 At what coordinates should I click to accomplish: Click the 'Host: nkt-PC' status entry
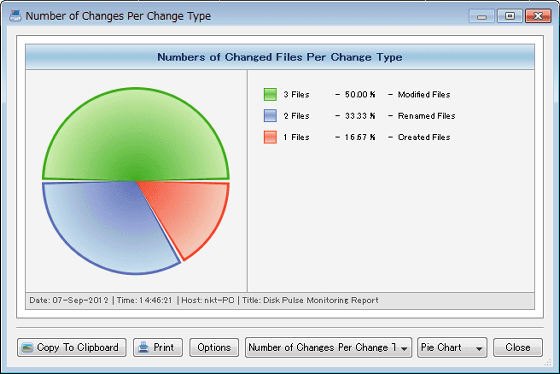(208, 300)
